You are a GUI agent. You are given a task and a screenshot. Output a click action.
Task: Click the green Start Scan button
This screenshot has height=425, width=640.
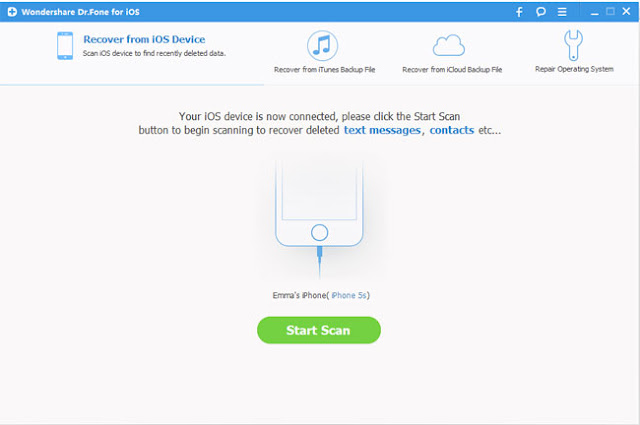pyautogui.click(x=319, y=330)
